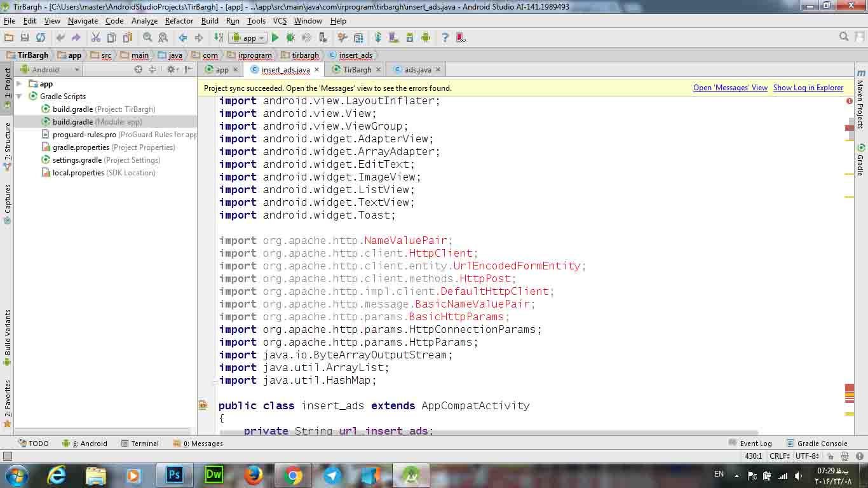Image resolution: width=868 pixels, height=488 pixels.
Task: Open the 0: Messages tool window button
Action: (198, 444)
